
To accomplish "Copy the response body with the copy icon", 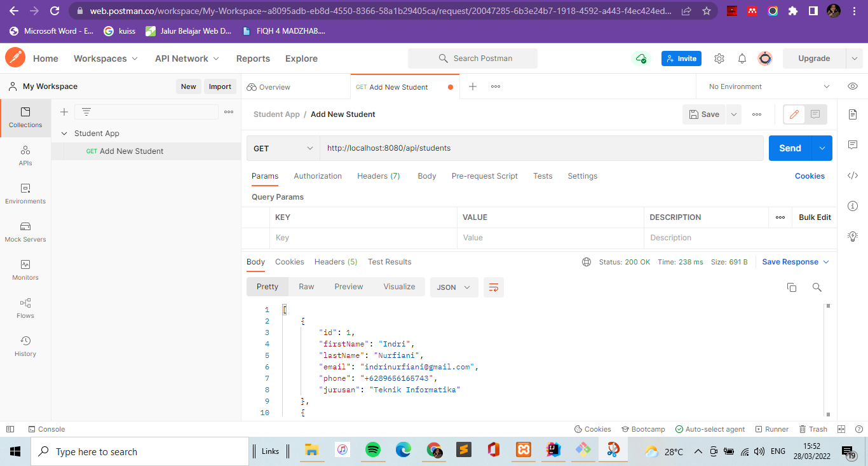I will point(792,287).
